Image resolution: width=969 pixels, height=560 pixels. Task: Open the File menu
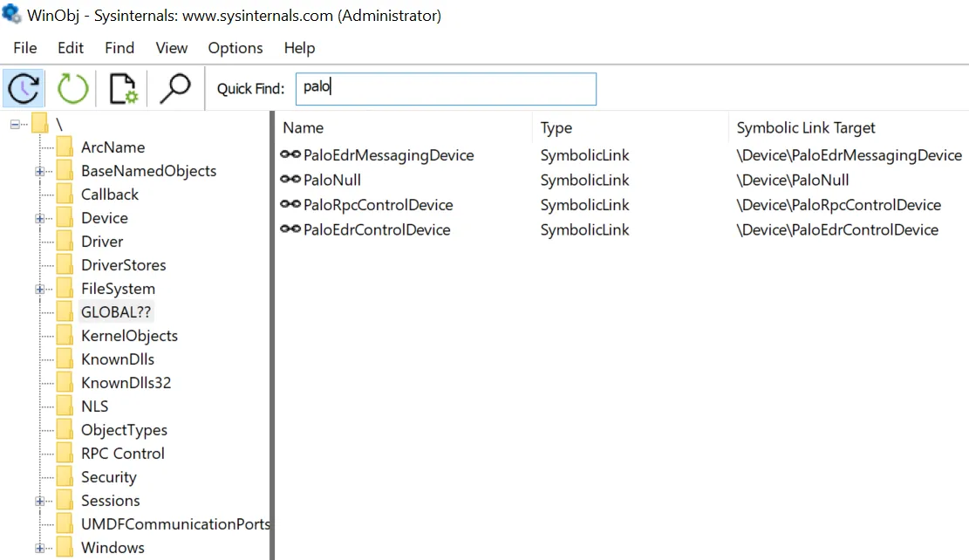pos(25,48)
